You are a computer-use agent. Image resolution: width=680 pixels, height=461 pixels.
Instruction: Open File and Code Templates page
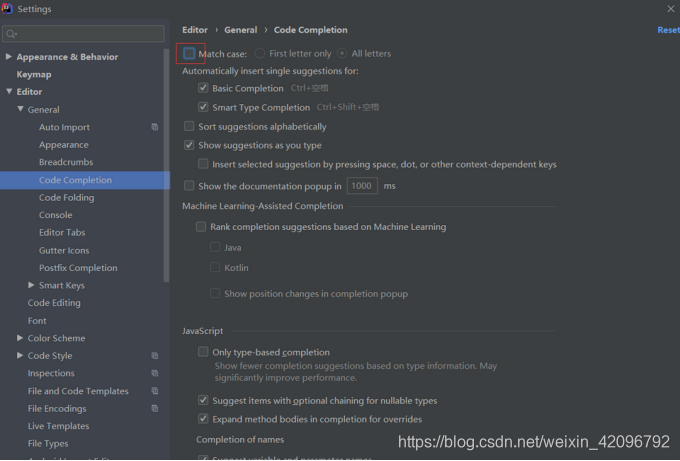pos(78,391)
